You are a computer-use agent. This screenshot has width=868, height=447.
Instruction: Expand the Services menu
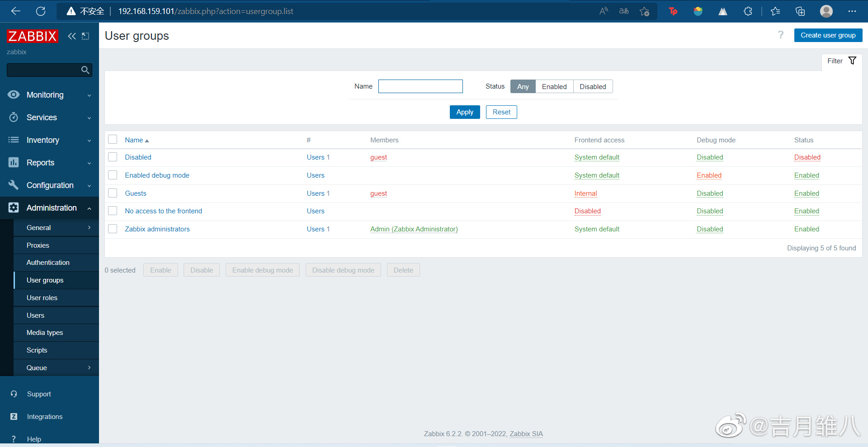click(x=89, y=118)
